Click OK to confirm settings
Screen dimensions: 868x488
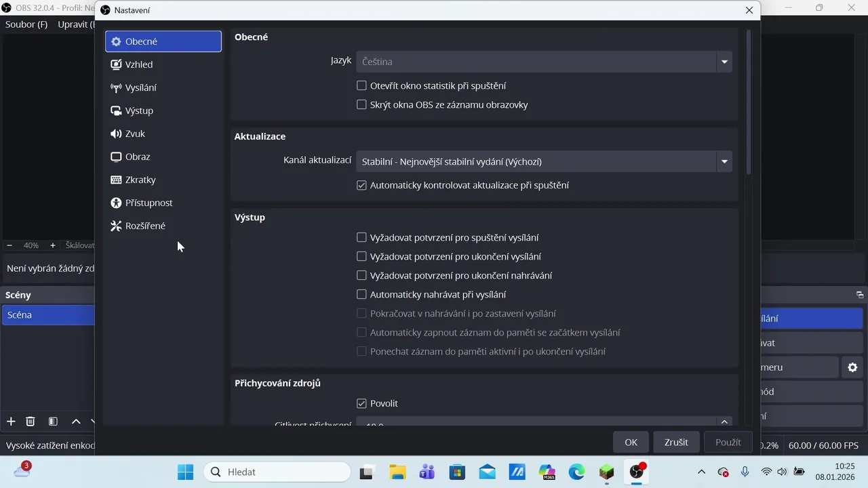pyautogui.click(x=631, y=442)
